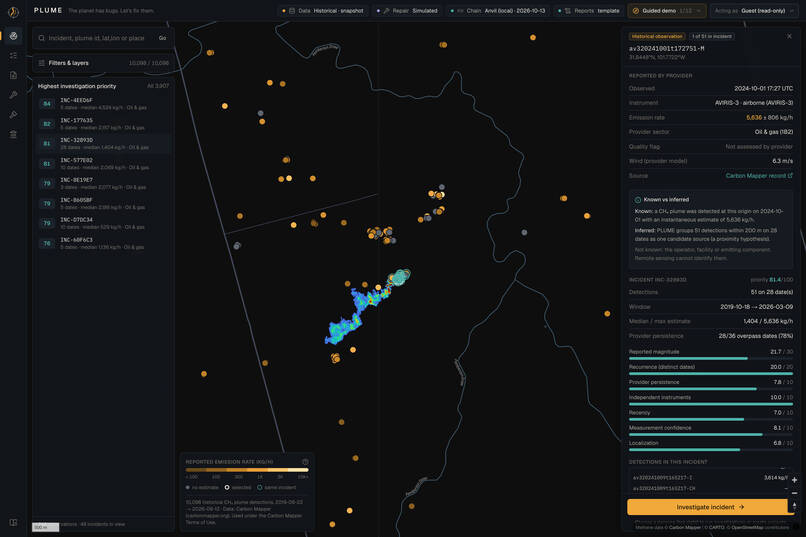Open the Acting as Guest dropdown
The height and width of the screenshot is (537, 806).
[755, 11]
